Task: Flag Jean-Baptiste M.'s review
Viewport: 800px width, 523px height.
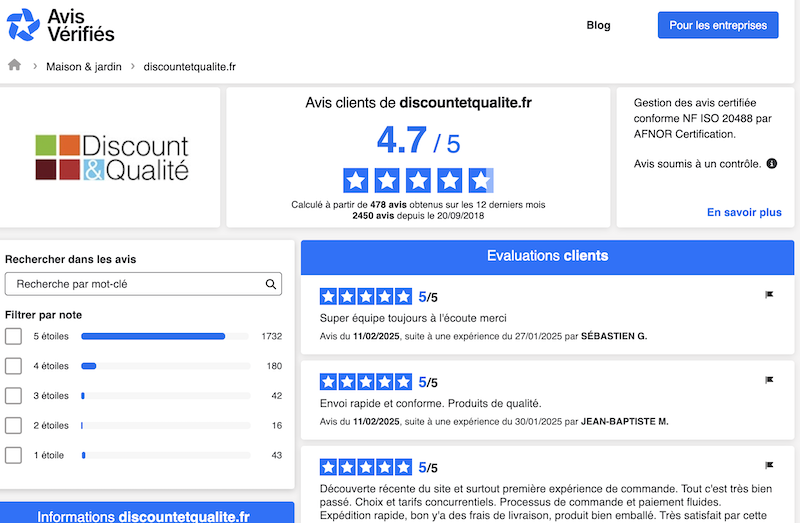Action: (x=769, y=380)
